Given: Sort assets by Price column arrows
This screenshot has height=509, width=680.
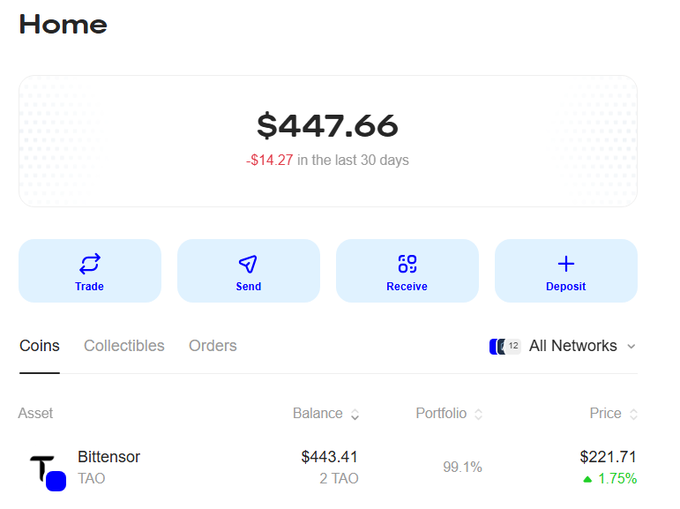Looking at the screenshot, I should pyautogui.click(x=633, y=414).
